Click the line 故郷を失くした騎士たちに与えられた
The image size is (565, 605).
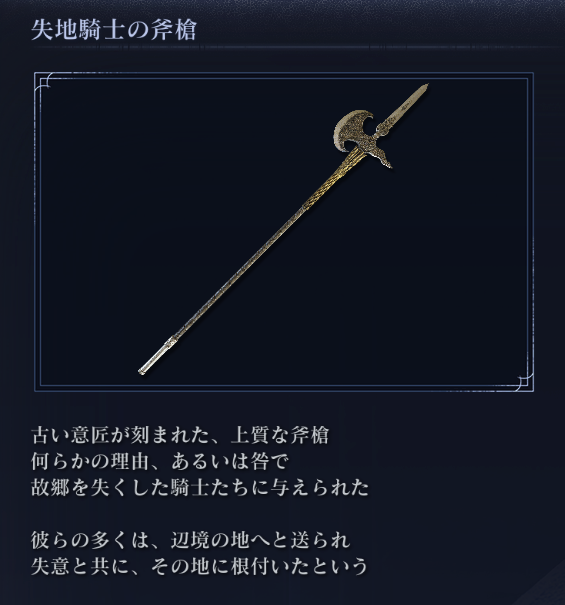tap(200, 488)
